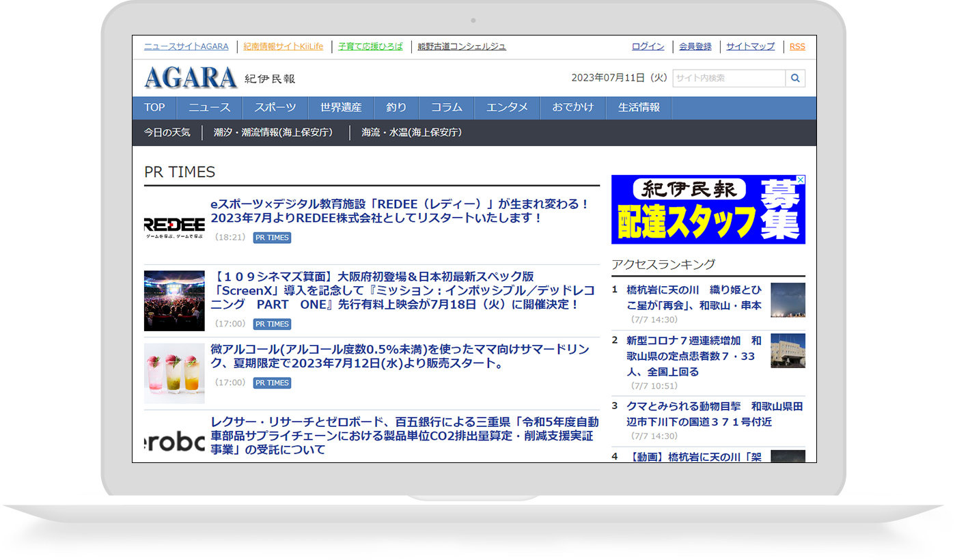Open ranking article 新型コロナ7週連続増加
This screenshot has width=955, height=560.
pyautogui.click(x=694, y=356)
